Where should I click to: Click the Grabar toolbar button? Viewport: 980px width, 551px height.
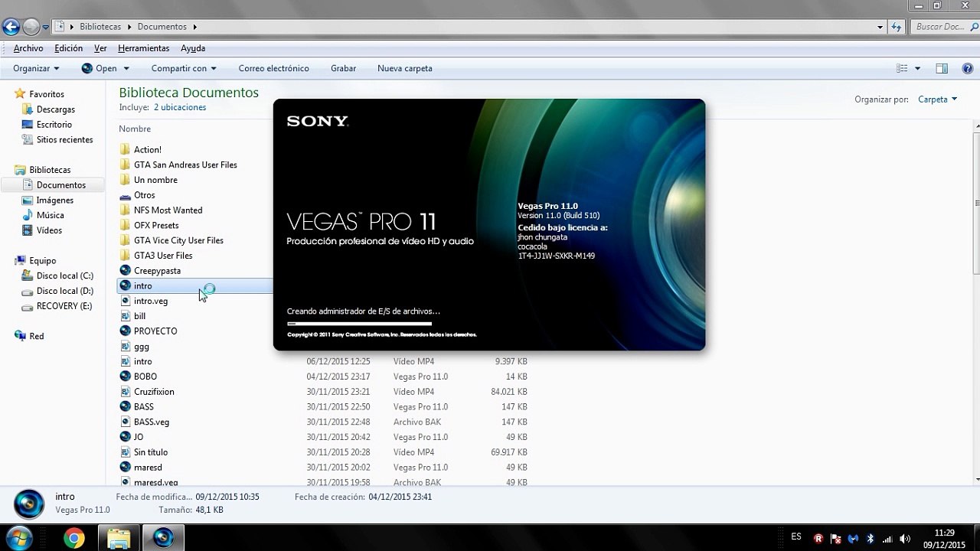(x=343, y=68)
